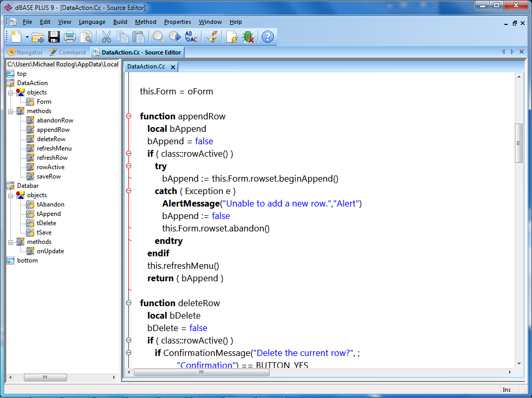Click the Print toolbar icon
This screenshot has width=532, height=398.
70,37
